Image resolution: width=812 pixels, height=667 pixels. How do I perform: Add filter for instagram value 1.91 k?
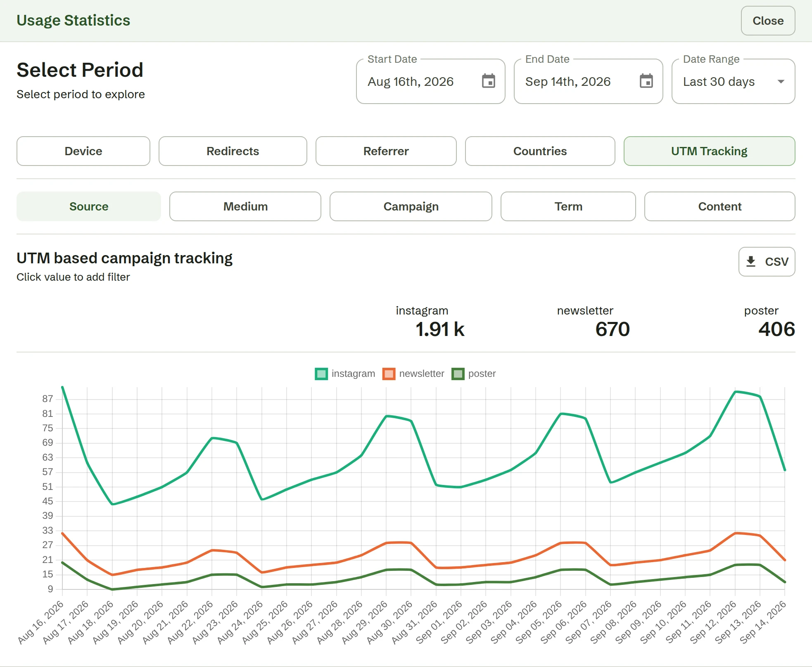pyautogui.click(x=440, y=329)
